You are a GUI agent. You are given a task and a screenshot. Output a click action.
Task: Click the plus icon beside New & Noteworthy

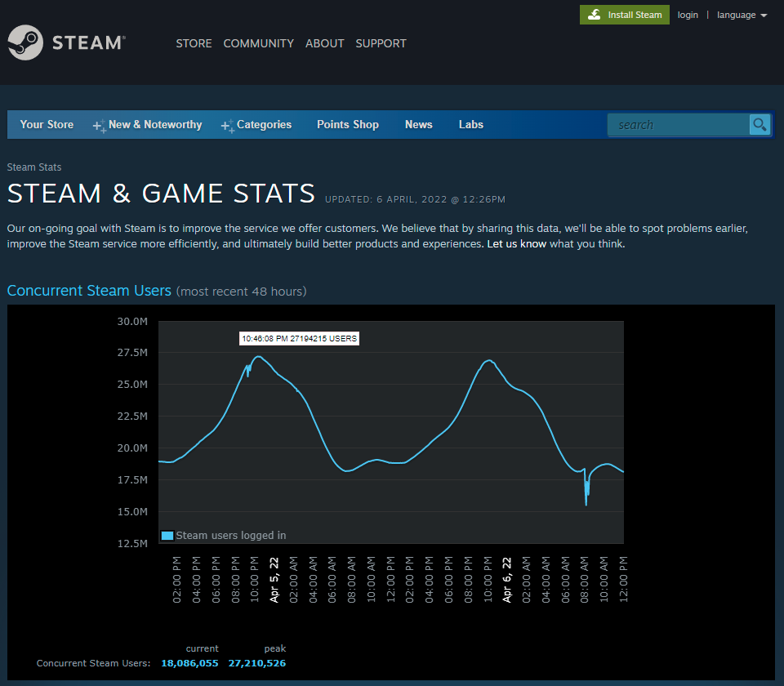[100, 126]
